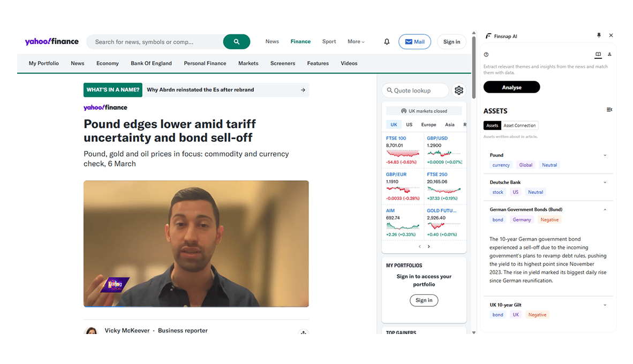Open the More dropdown in header

(356, 42)
